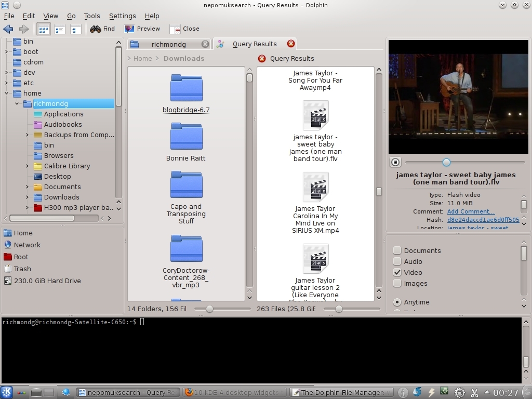Uncheck the Video filter checkbox

(397, 272)
